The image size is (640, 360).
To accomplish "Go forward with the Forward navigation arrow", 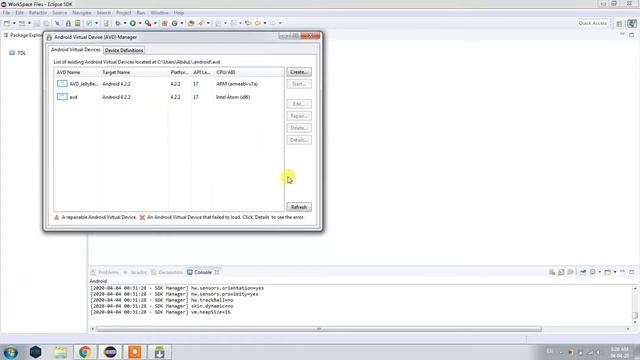I will [273, 23].
